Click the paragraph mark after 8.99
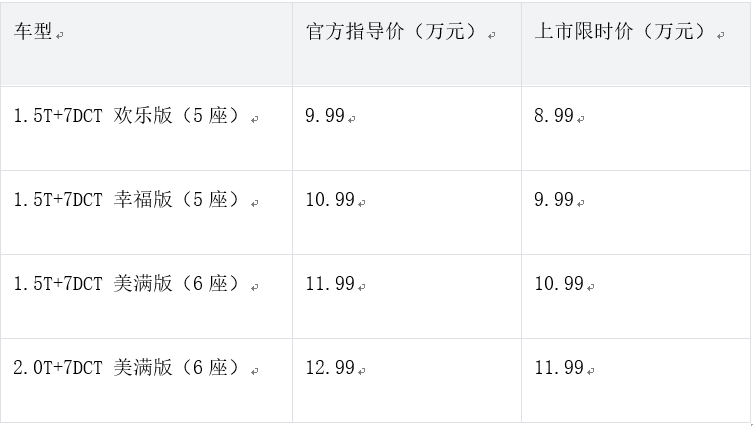753x426 pixels. 581,119
